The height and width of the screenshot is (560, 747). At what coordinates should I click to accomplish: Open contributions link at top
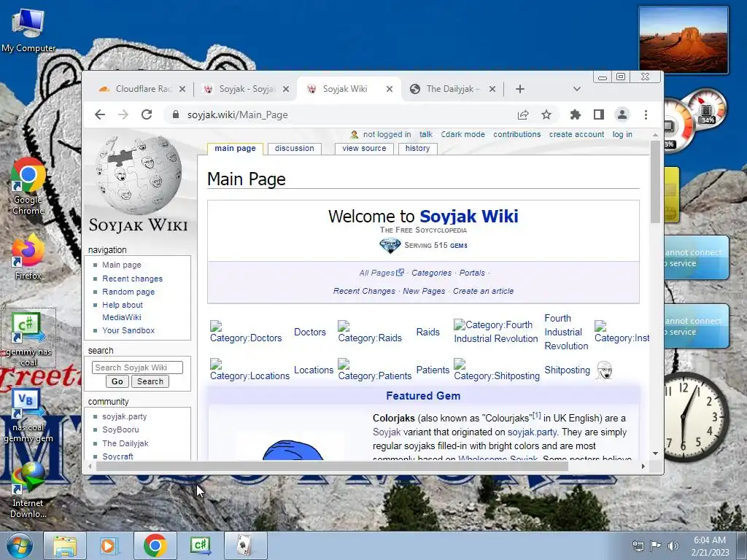(x=517, y=135)
